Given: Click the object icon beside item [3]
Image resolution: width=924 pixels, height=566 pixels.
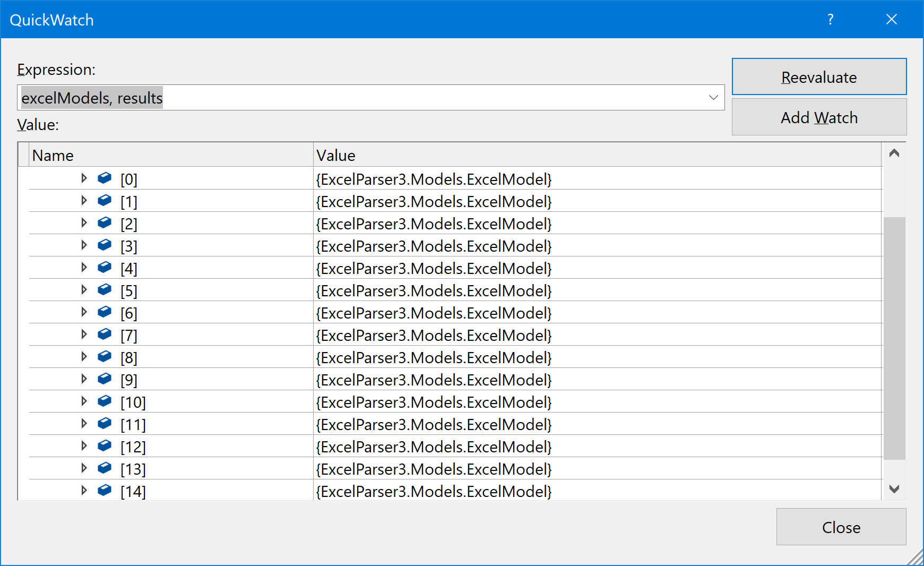Looking at the screenshot, I should click(x=104, y=245).
